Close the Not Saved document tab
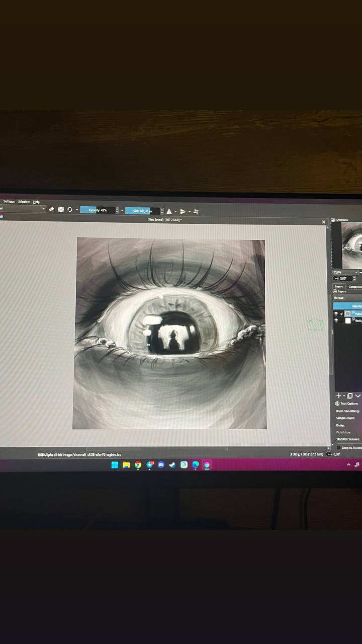This screenshot has width=362, height=644. (324, 222)
